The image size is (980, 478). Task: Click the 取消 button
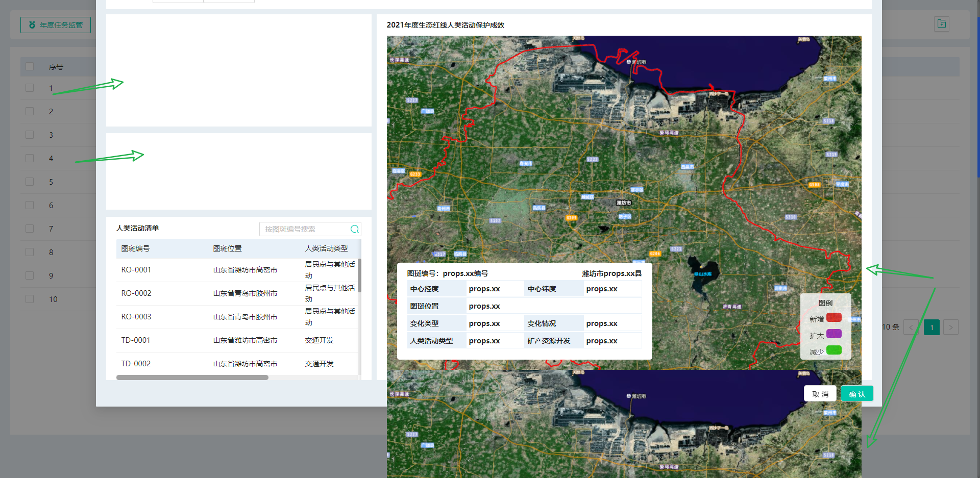820,394
